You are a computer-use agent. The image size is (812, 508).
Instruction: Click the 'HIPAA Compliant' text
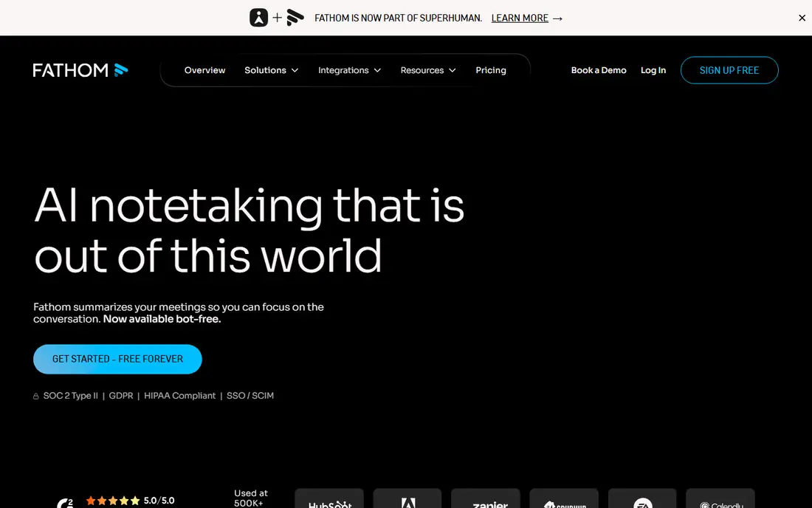179,396
